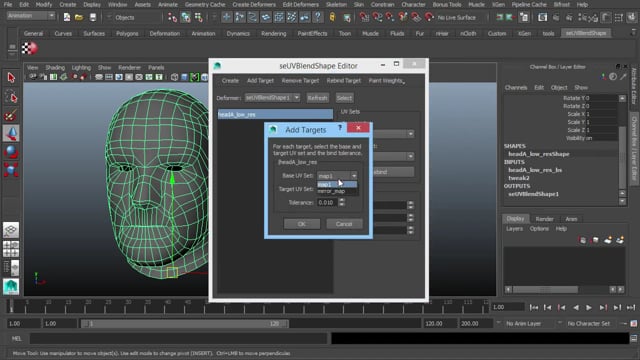640x360 pixels.
Task: Select the arrow Select tool in toolbox
Action: point(11,78)
